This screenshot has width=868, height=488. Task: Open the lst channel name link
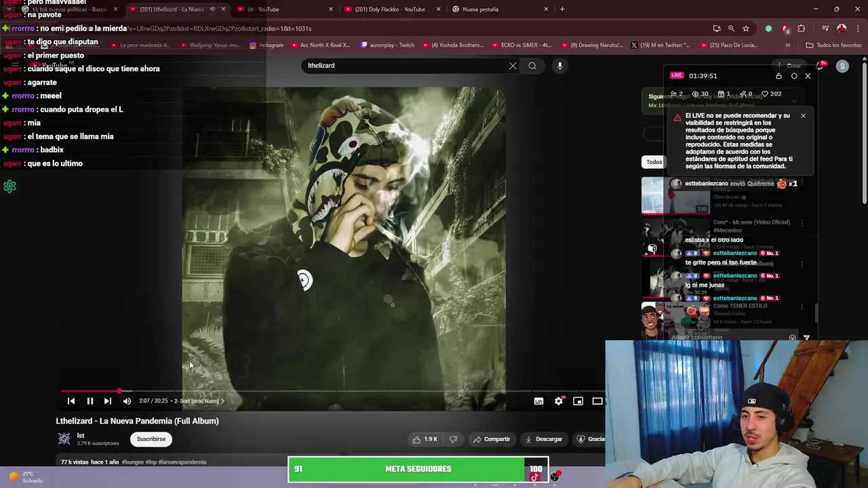tap(81, 436)
